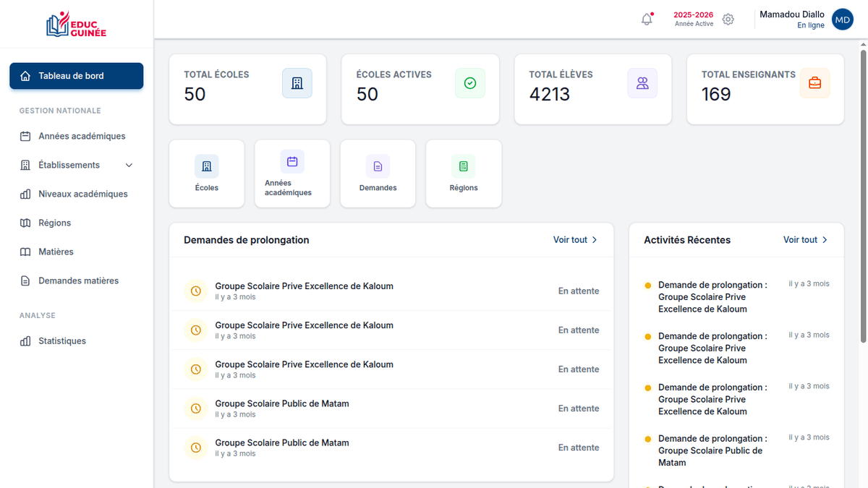The height and width of the screenshot is (488, 868).
Task: Open Régions in the sidebar
Action: coord(77,223)
